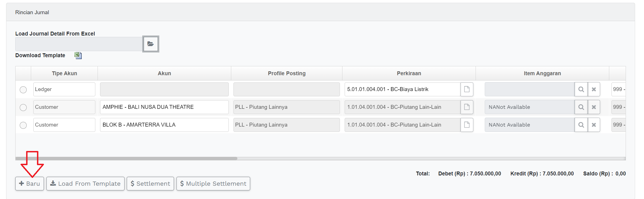
Task: Open Akun field showing AMPHIE - BALI NUSA DUA
Action: tap(164, 107)
